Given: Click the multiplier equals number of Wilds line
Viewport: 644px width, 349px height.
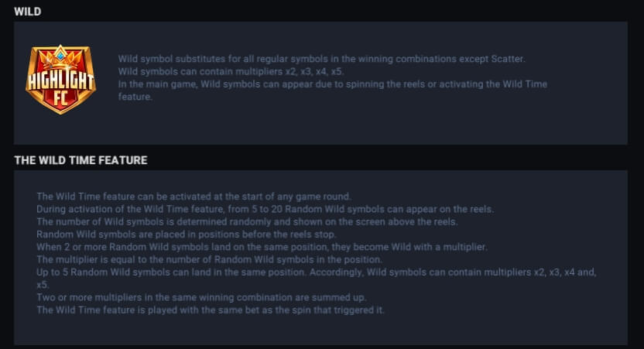Looking at the screenshot, I should pyautogui.click(x=210, y=259).
